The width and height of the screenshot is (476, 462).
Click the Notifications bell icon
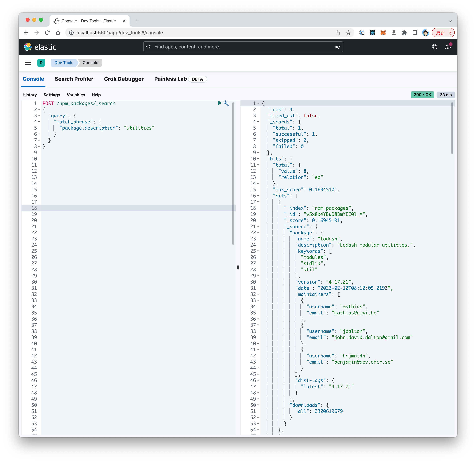point(448,47)
